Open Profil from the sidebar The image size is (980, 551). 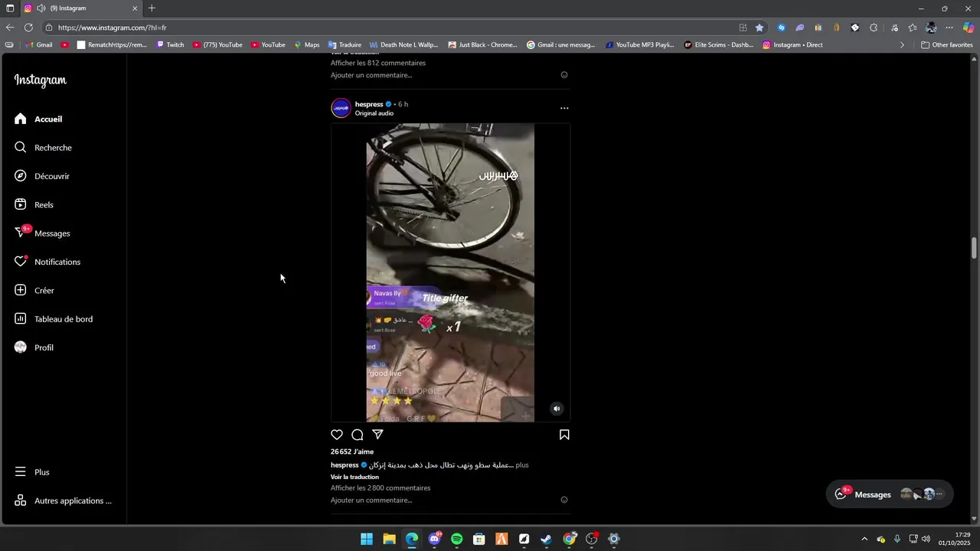tap(44, 347)
